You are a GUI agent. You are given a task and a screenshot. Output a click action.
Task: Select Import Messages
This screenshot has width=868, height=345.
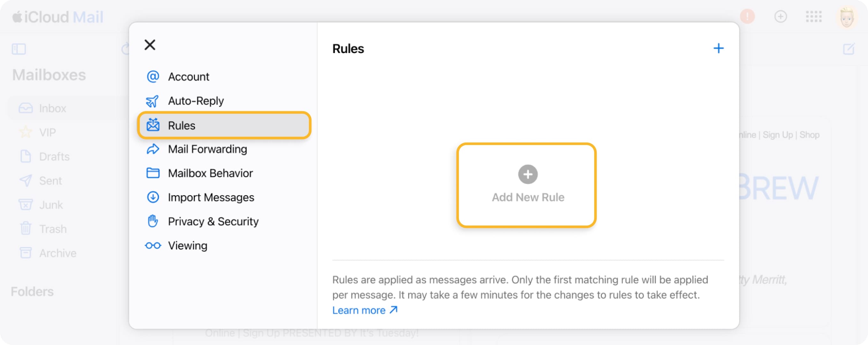point(211,197)
